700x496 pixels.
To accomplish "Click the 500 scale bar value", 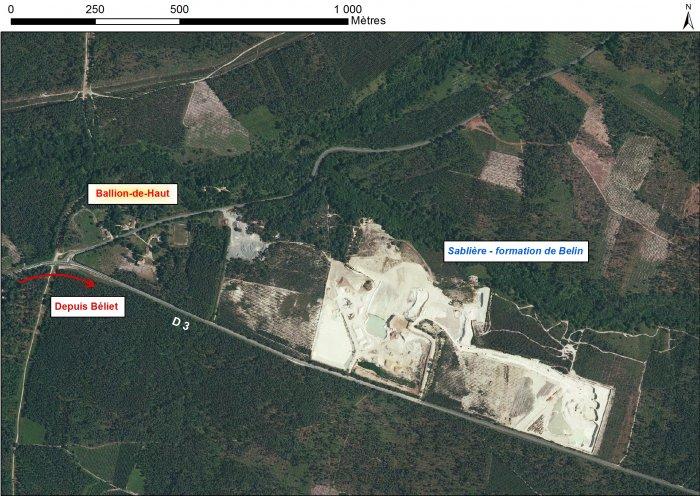I will click(x=179, y=9).
